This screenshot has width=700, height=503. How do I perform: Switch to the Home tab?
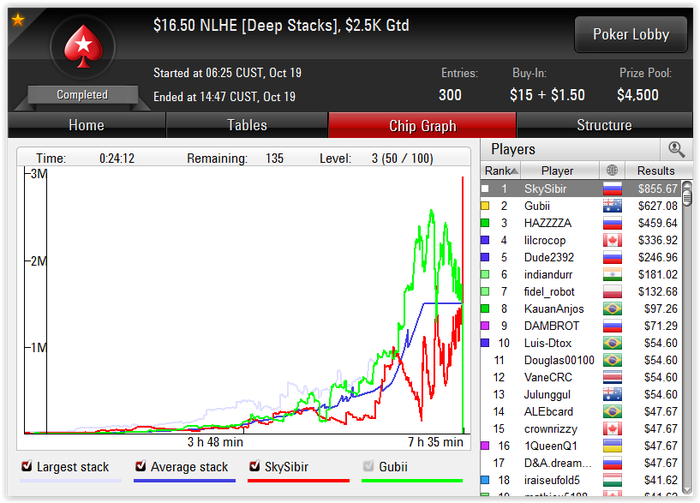coord(87,125)
